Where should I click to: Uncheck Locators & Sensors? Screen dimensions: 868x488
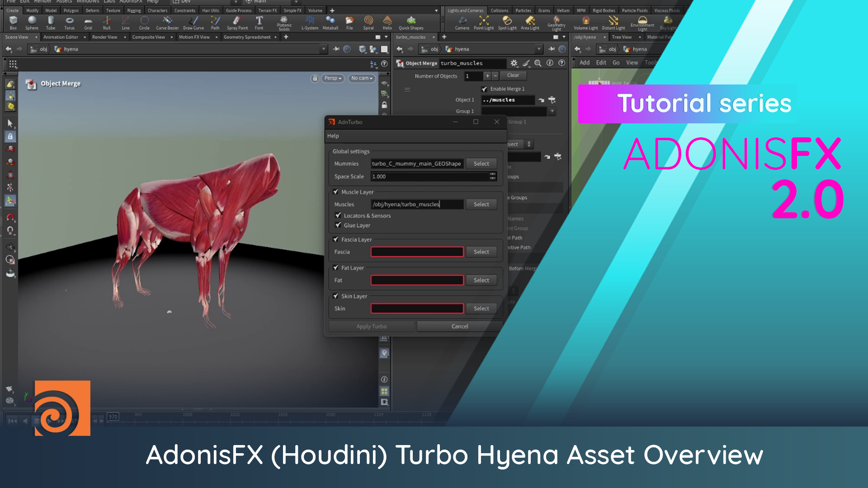pos(338,216)
